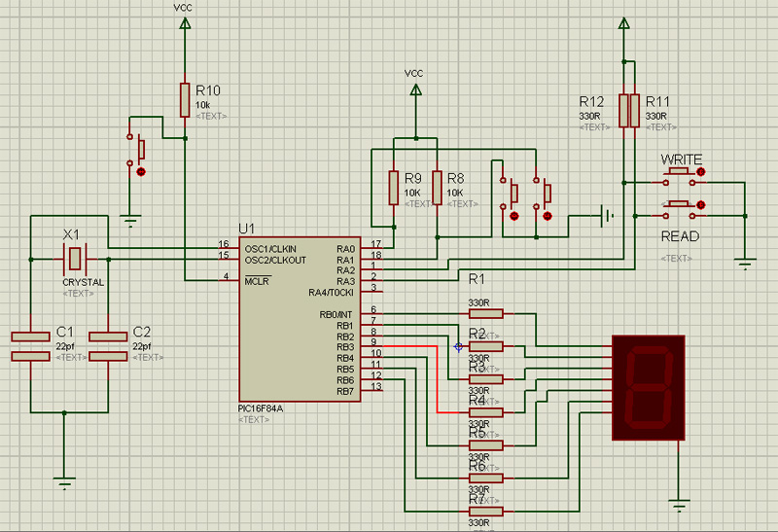778x532 pixels.
Task: Select the seven-segment display
Action: point(649,388)
